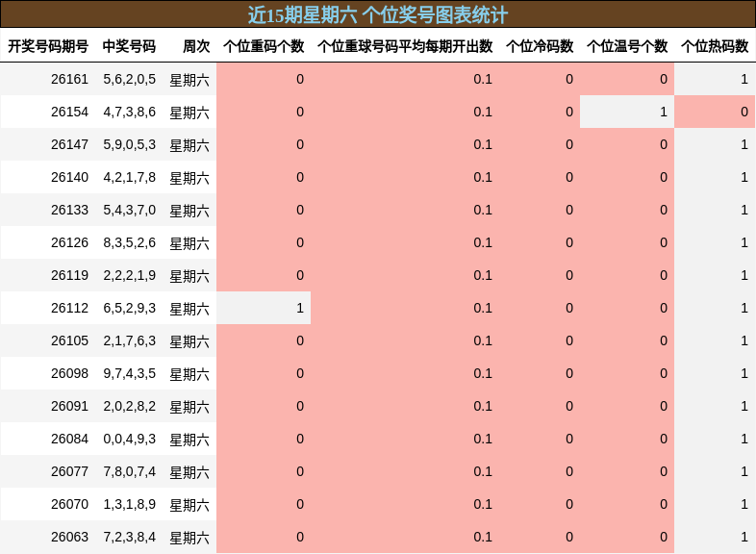Select winning numbers 7,2,3,8,4

pyautogui.click(x=129, y=537)
